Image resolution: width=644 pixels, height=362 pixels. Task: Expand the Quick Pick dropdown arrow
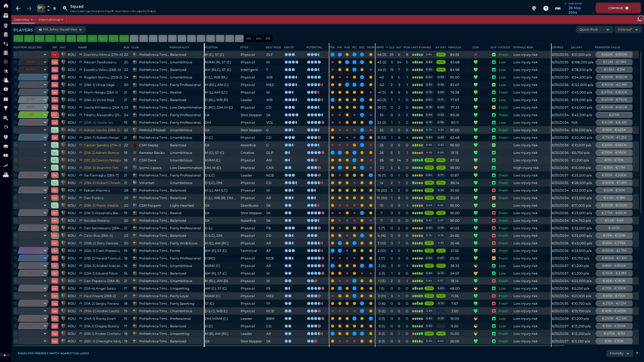(x=608, y=30)
